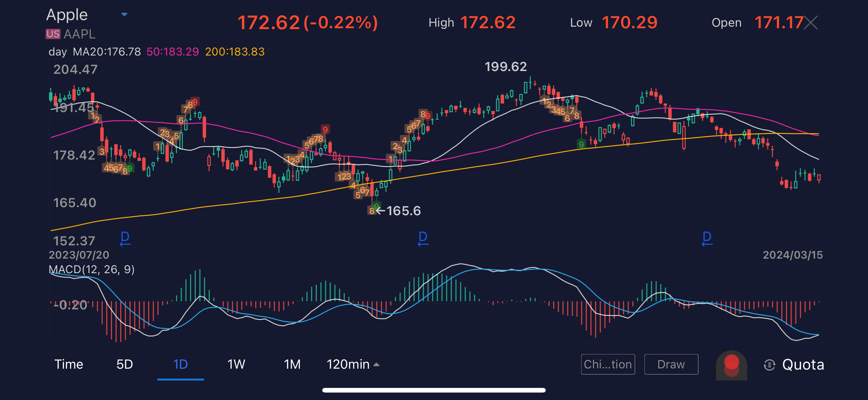Screen dimensions: 868x400
Task: Tap the US market badge
Action: [53, 34]
